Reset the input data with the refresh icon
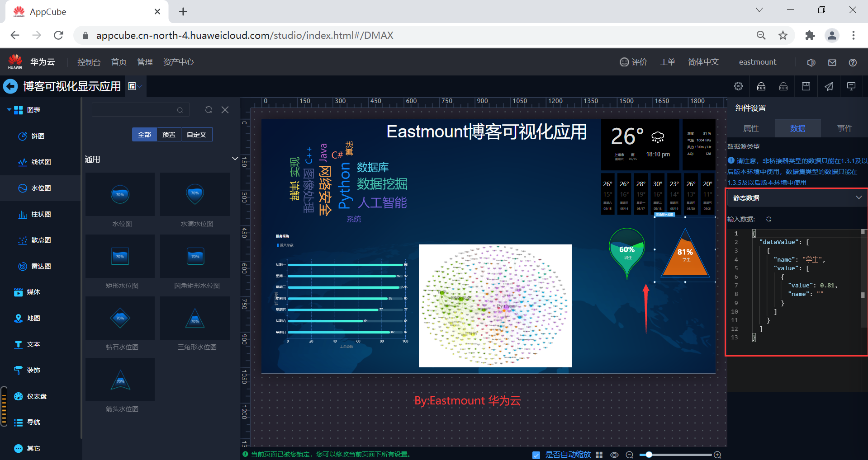 (x=768, y=219)
